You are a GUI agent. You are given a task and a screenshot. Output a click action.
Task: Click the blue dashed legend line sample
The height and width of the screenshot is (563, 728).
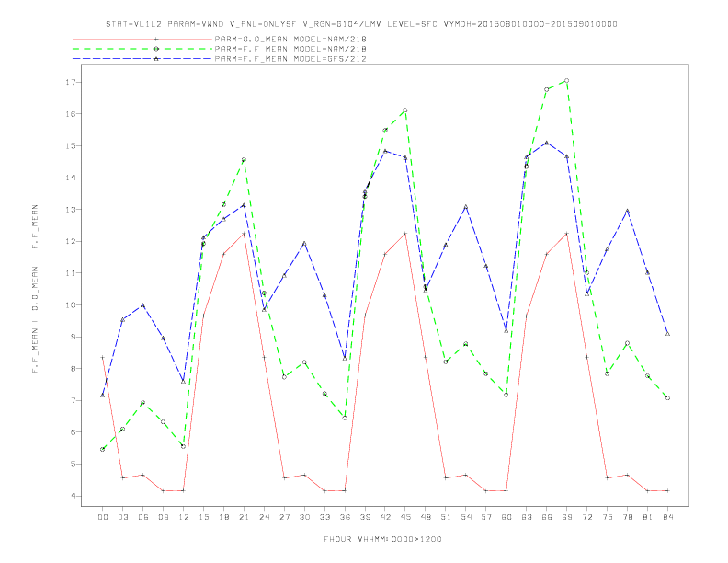tap(142, 59)
